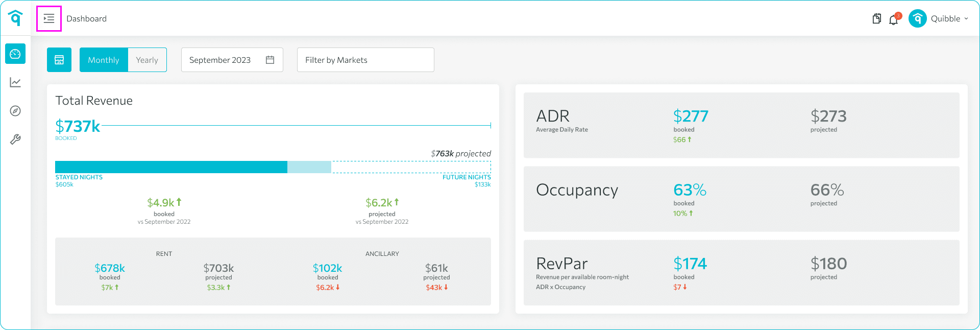Click the $273 ADR projected value

(x=828, y=116)
